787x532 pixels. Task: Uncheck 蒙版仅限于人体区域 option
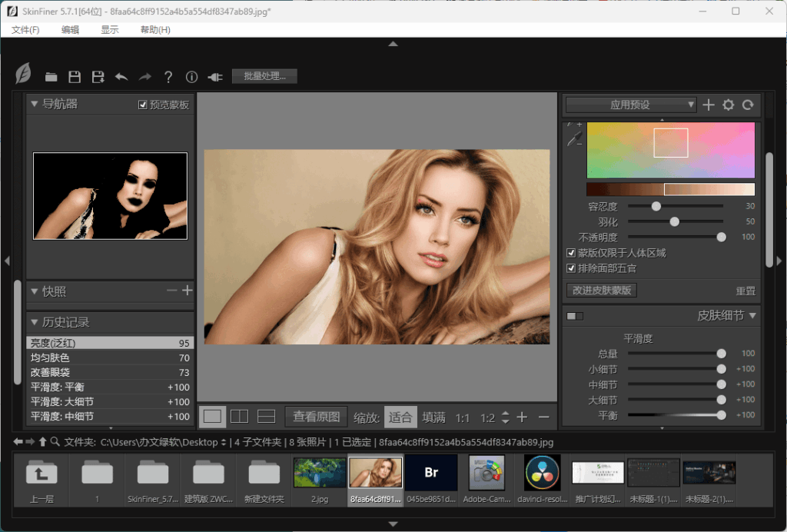point(571,253)
